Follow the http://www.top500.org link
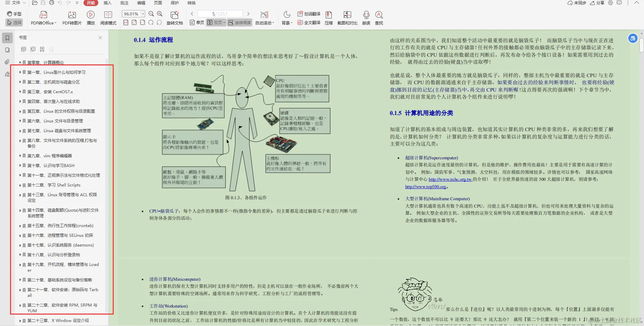This screenshot has height=326, width=644. (425, 186)
